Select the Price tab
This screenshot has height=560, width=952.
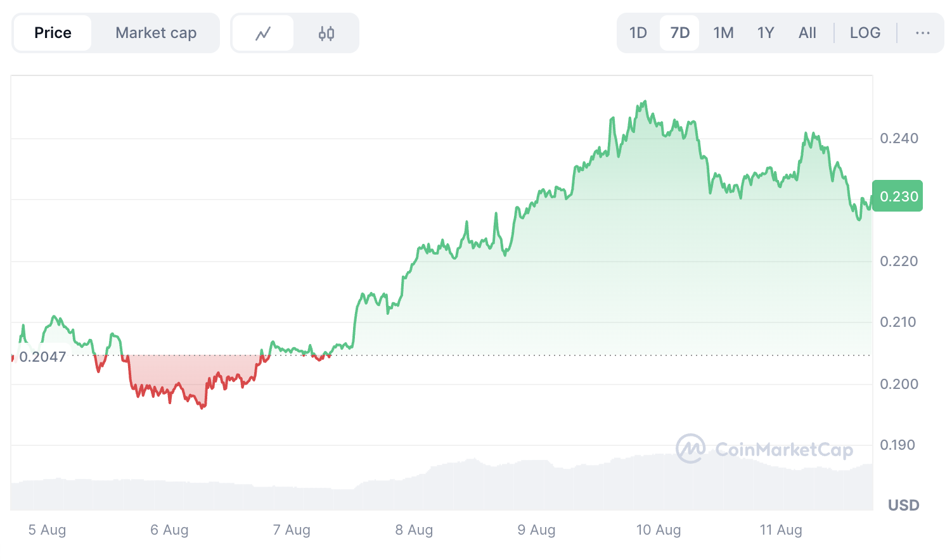(53, 33)
